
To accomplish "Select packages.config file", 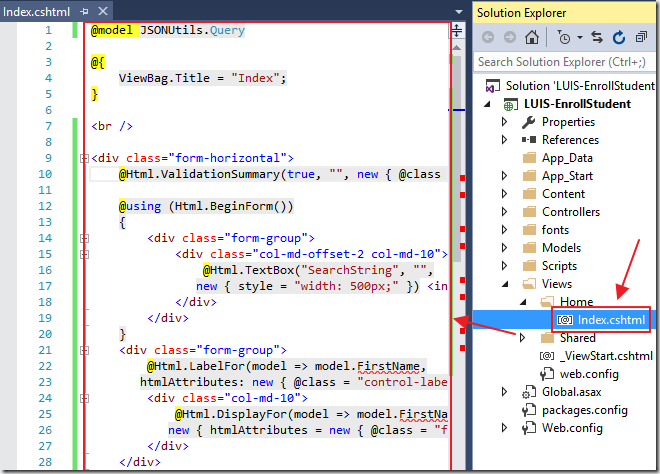I will click(x=585, y=410).
